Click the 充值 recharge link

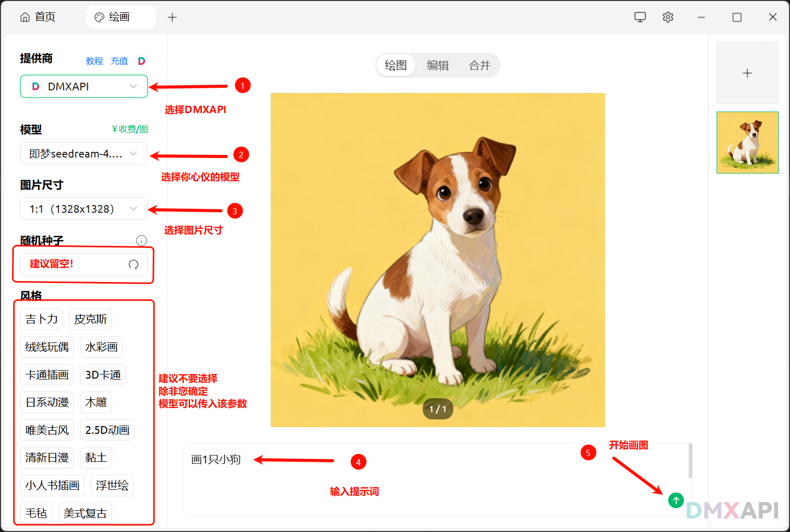click(x=119, y=61)
